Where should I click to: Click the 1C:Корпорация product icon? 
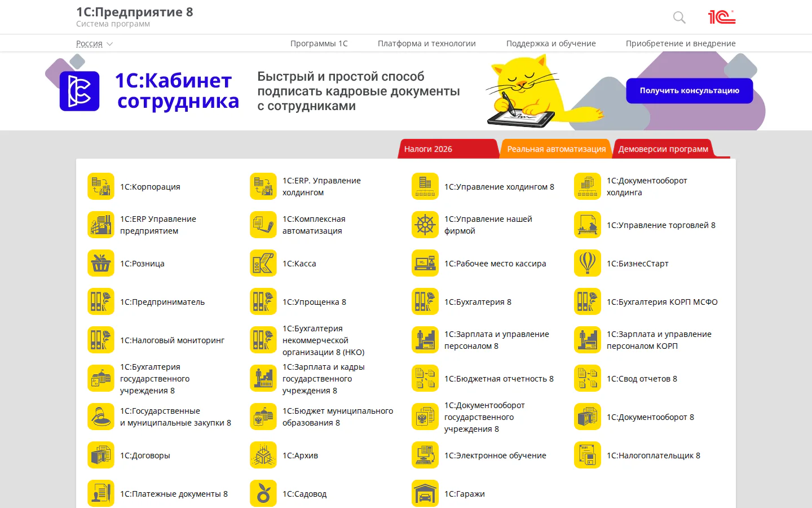tap(101, 186)
